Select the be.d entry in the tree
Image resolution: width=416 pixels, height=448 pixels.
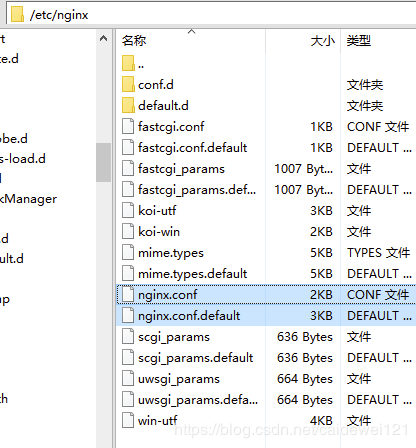coord(14,139)
